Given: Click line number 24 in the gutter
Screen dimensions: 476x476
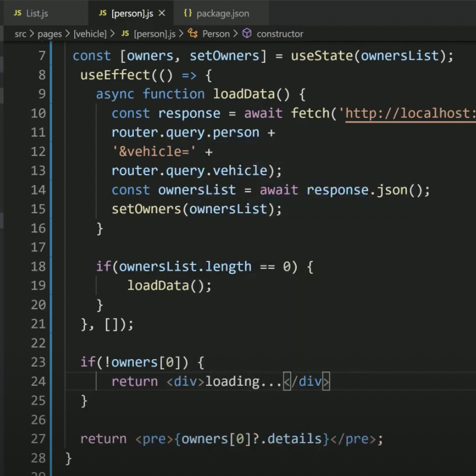Looking at the screenshot, I should tap(38, 382).
